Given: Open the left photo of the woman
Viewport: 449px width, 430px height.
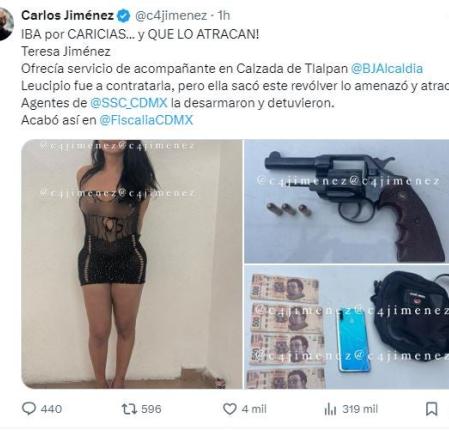Looking at the screenshot, I should pos(132,264).
